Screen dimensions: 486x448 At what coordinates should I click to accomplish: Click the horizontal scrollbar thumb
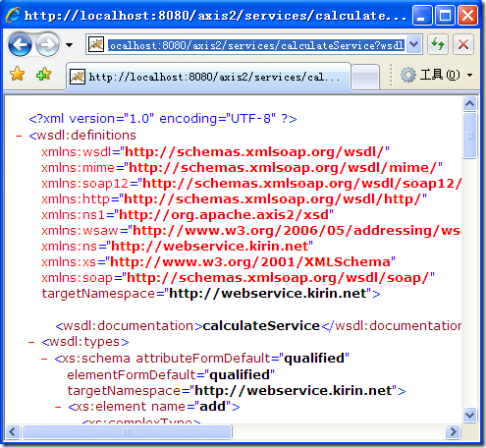coord(127,431)
